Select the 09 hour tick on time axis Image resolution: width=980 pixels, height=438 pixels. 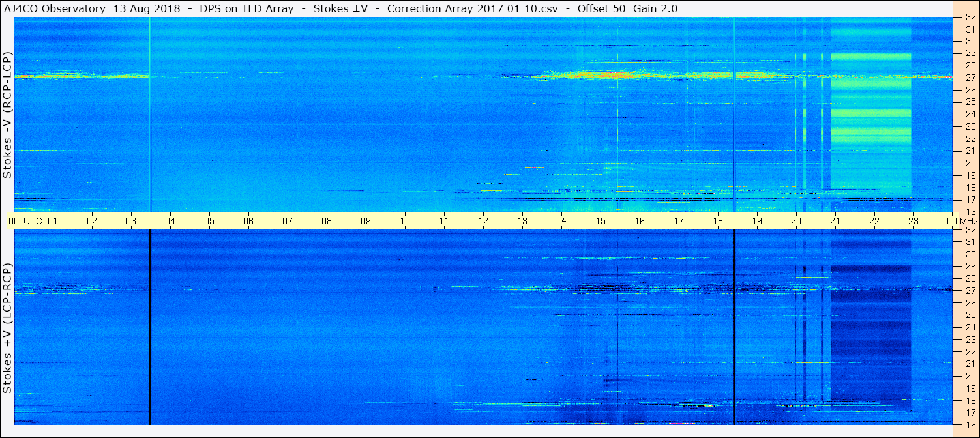tap(366, 221)
